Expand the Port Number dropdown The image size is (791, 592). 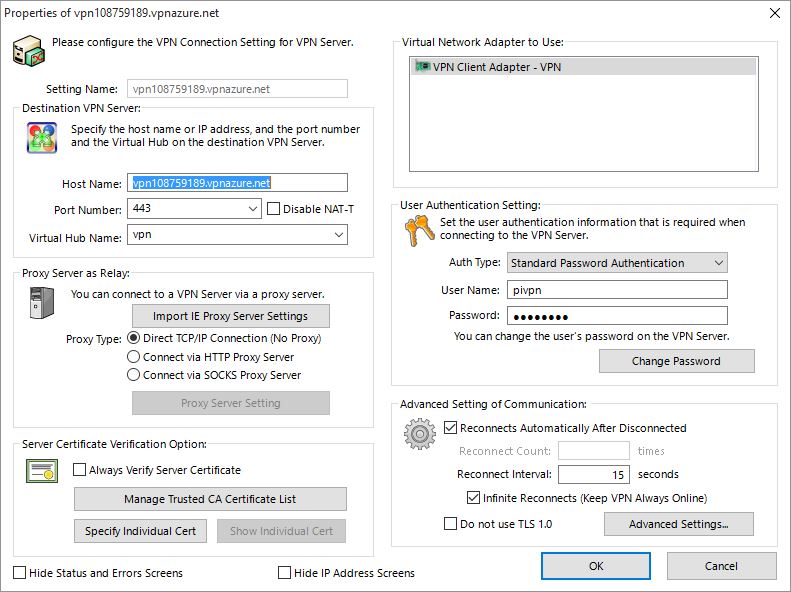click(x=252, y=209)
